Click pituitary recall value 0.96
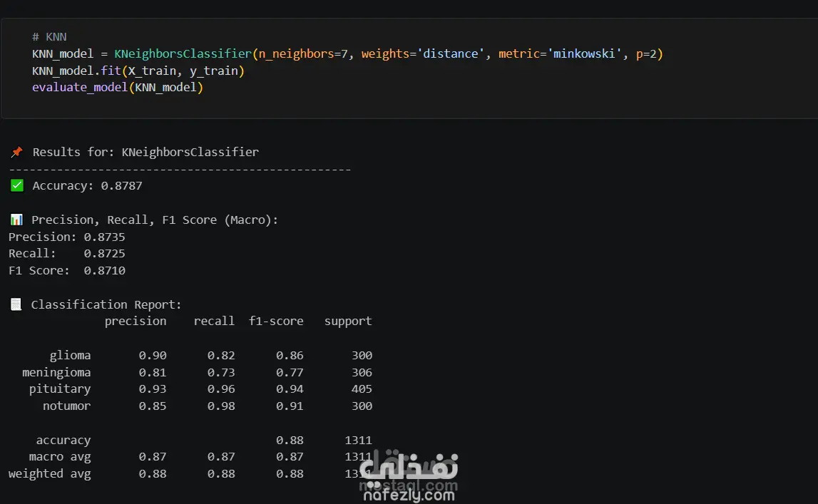 [221, 389]
